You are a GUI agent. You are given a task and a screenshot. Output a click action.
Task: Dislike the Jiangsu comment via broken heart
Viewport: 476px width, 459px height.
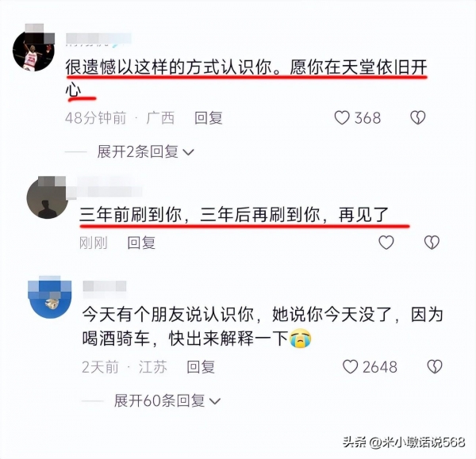click(x=435, y=367)
